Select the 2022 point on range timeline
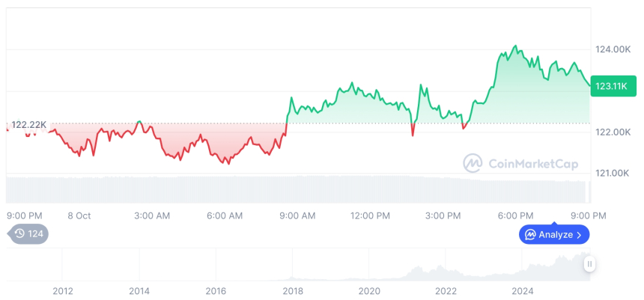 pyautogui.click(x=446, y=290)
